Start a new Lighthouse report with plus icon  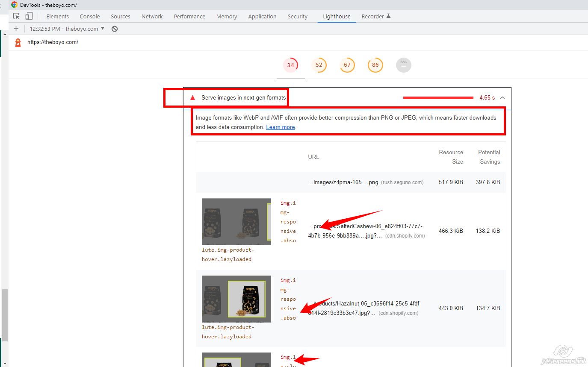[x=16, y=29]
